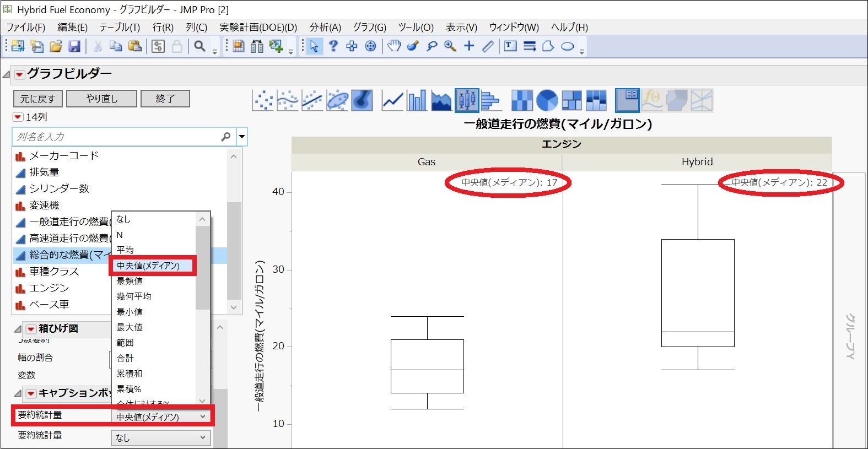Click the Paste clipboard icon

[x=134, y=46]
